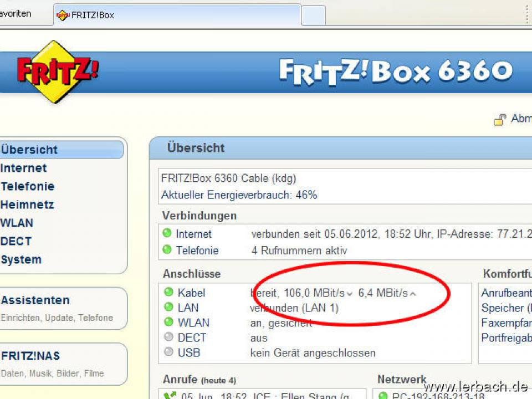Click the FRITZ! logo in the header
532x399 pixels.
pyautogui.click(x=57, y=71)
